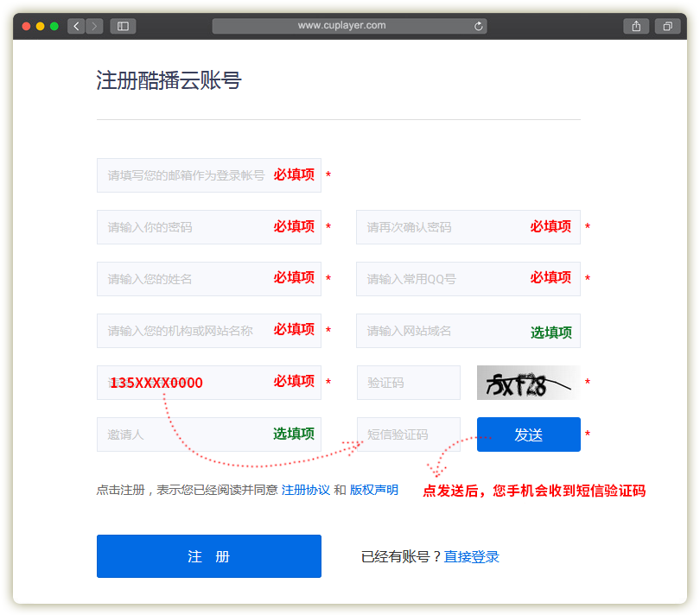Click the confirm password field
The height and width of the screenshot is (615, 700).
coord(441,227)
